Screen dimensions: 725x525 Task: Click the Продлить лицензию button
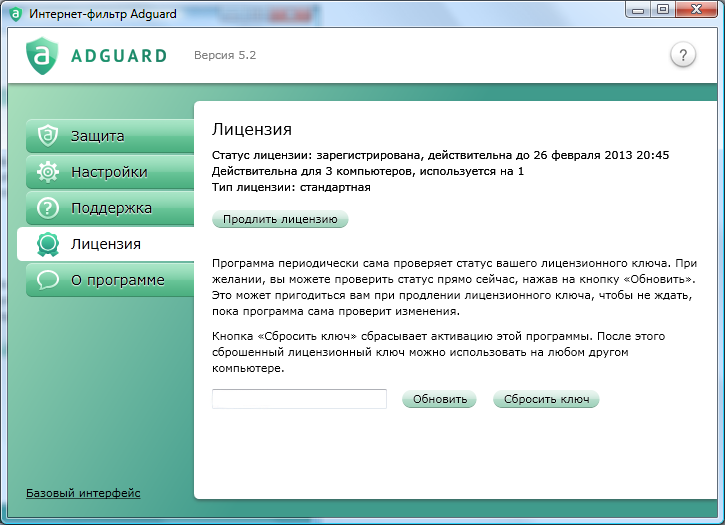pyautogui.click(x=280, y=219)
